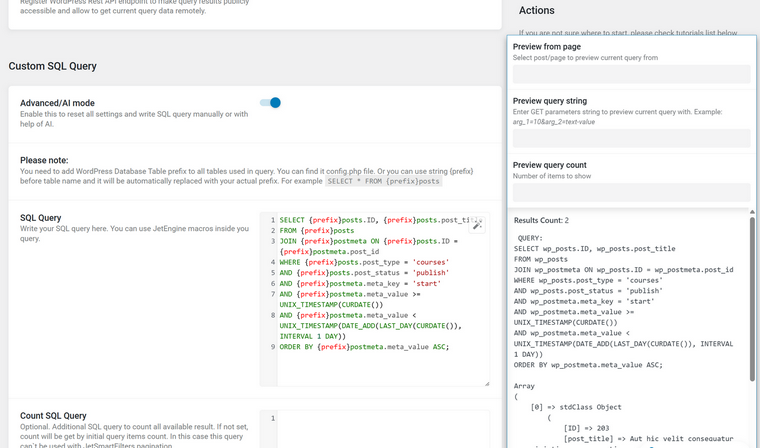This screenshot has width=760, height=448.
Task: Select the Preview from page field
Action: pos(632,74)
